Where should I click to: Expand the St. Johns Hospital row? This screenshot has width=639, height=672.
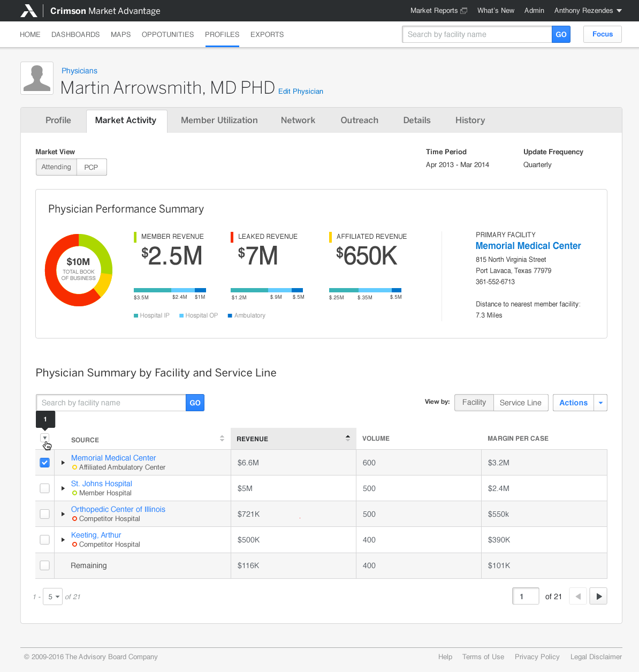(x=63, y=488)
